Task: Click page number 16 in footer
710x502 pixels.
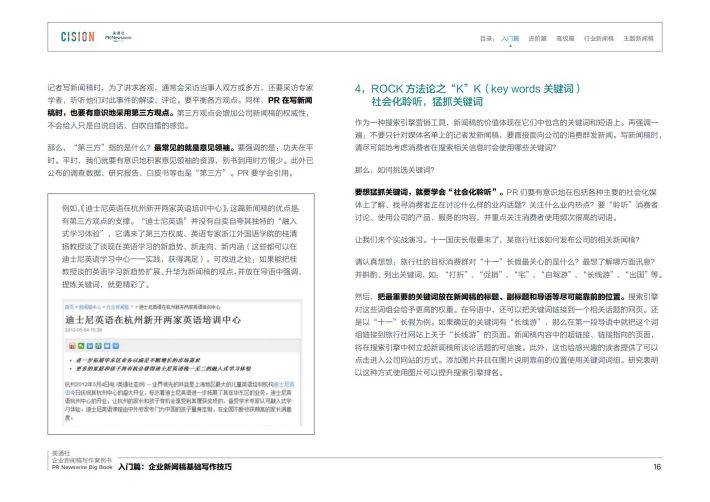Action: coord(657,467)
